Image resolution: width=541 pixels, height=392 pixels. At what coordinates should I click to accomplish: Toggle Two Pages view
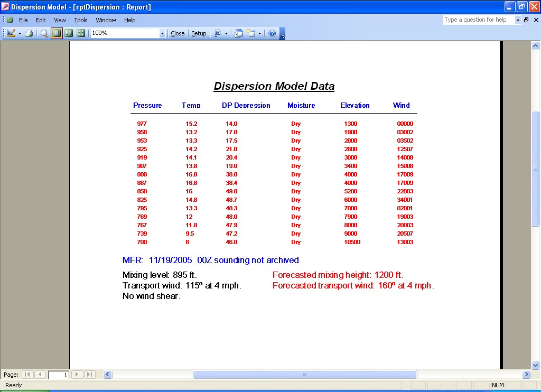point(69,33)
